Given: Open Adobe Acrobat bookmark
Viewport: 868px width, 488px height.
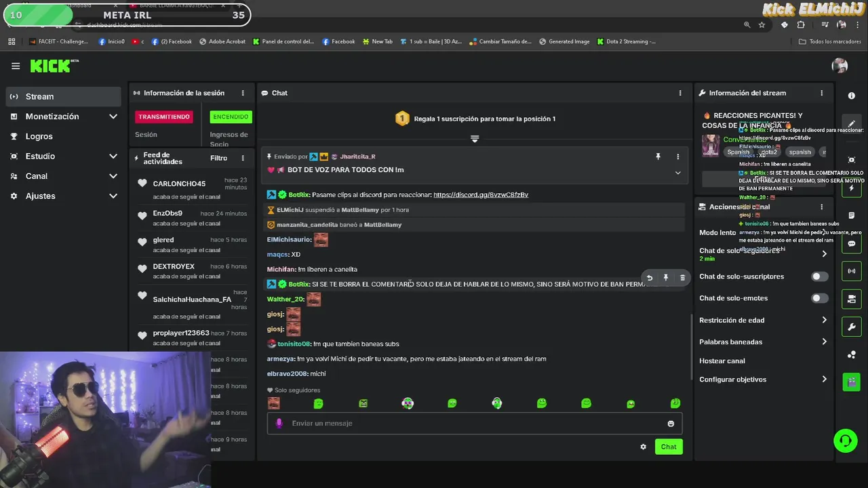Looking at the screenshot, I should coord(222,41).
